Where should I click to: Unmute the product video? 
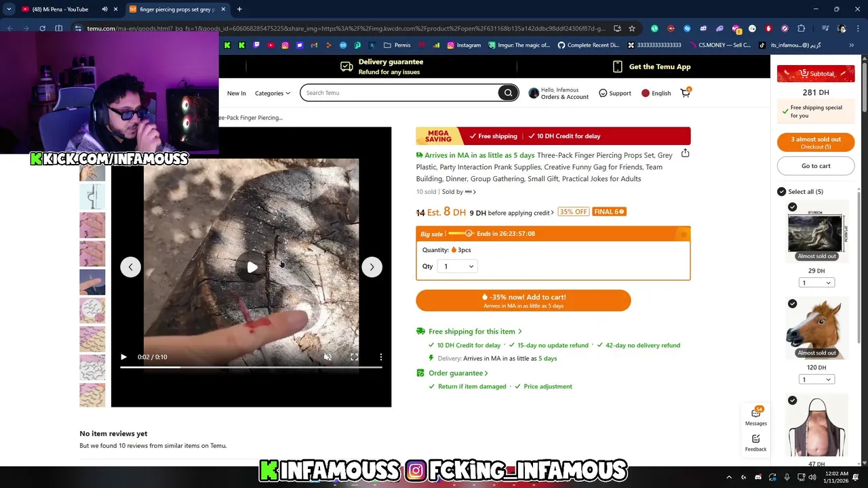tap(328, 357)
